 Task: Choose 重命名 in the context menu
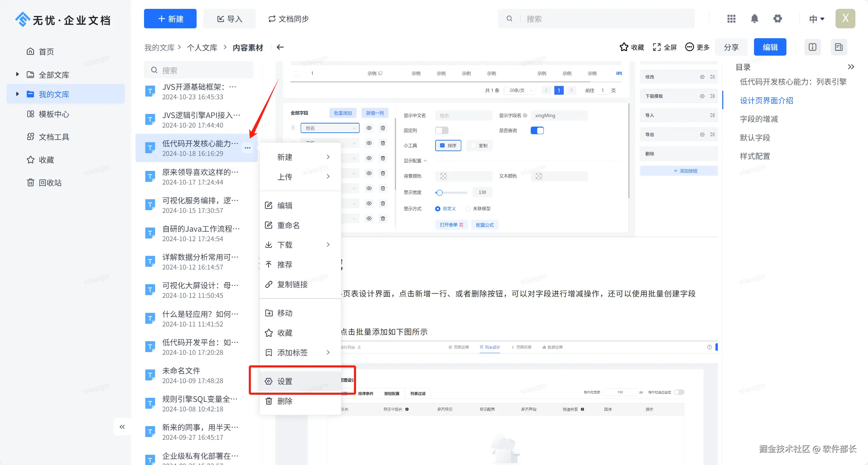pyautogui.click(x=288, y=225)
